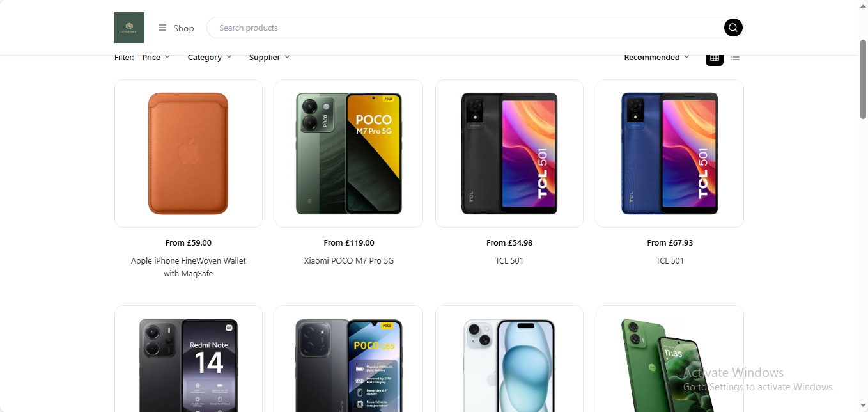Viewport: 868px width, 412px height.
Task: Open the Xiaomi POCO M7 Pro 5G link
Action: (349, 260)
